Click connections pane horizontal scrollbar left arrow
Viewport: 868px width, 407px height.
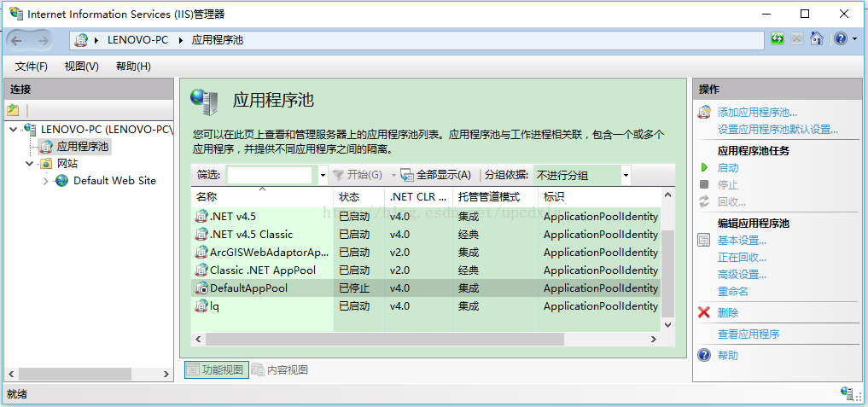click(x=10, y=374)
